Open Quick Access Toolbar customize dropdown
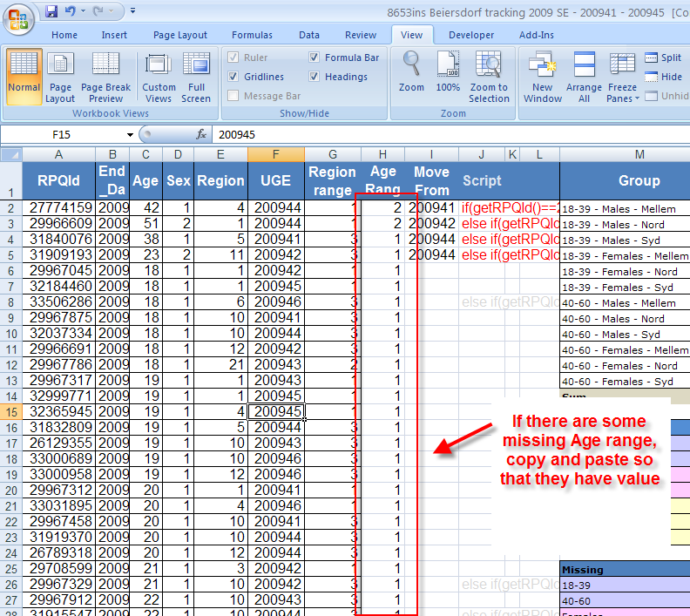The width and height of the screenshot is (690, 616). [132, 12]
